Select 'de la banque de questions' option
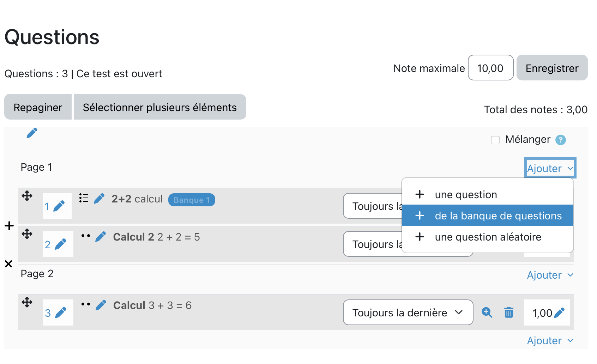597x364 pixels. [x=498, y=216]
